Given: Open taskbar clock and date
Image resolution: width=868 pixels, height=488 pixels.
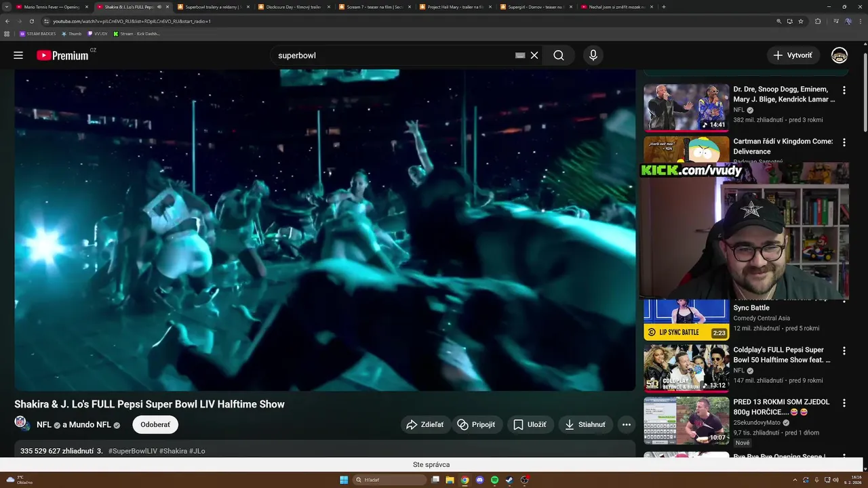Looking at the screenshot, I should click(x=852, y=480).
